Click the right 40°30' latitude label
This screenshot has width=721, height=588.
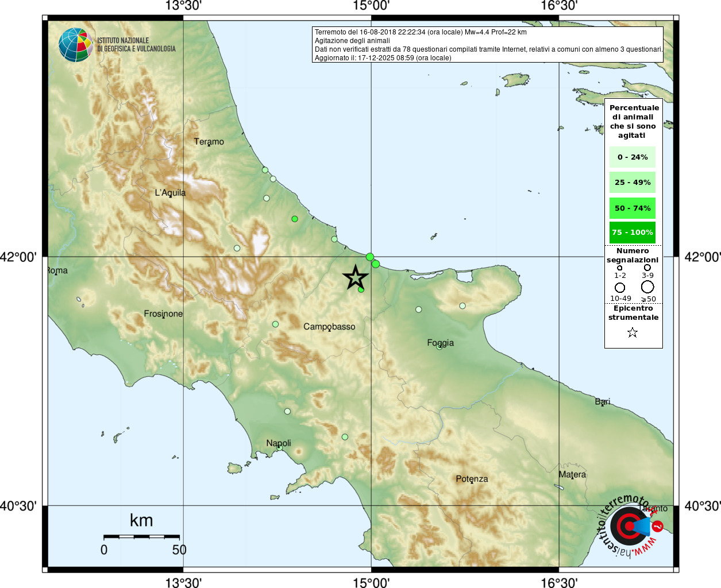(702, 506)
